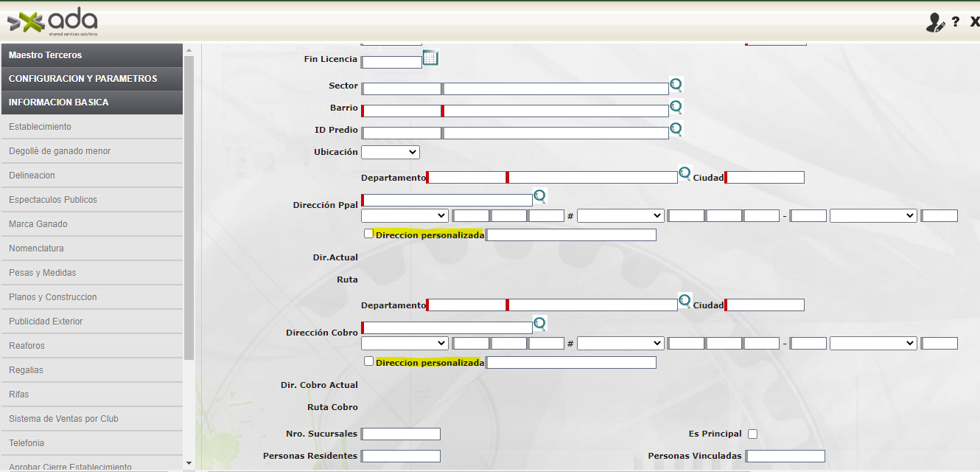The width and height of the screenshot is (980, 472).
Task: Click the Dirección Ppal search magnifier
Action: (x=540, y=196)
